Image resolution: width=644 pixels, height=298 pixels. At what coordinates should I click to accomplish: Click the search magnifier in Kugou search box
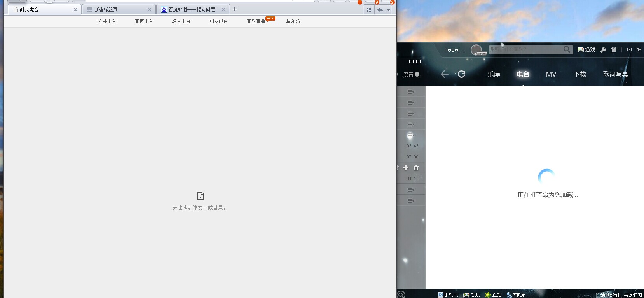pos(567,49)
